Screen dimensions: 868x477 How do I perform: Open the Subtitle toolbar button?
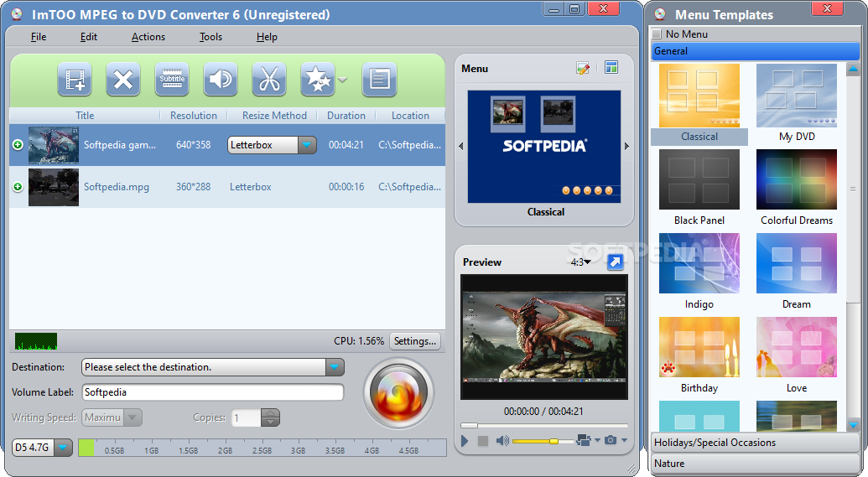[x=172, y=79]
